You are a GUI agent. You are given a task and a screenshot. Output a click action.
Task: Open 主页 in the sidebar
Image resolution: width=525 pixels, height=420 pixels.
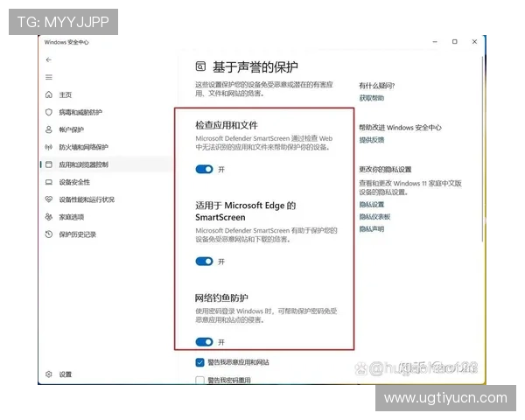tap(66, 94)
